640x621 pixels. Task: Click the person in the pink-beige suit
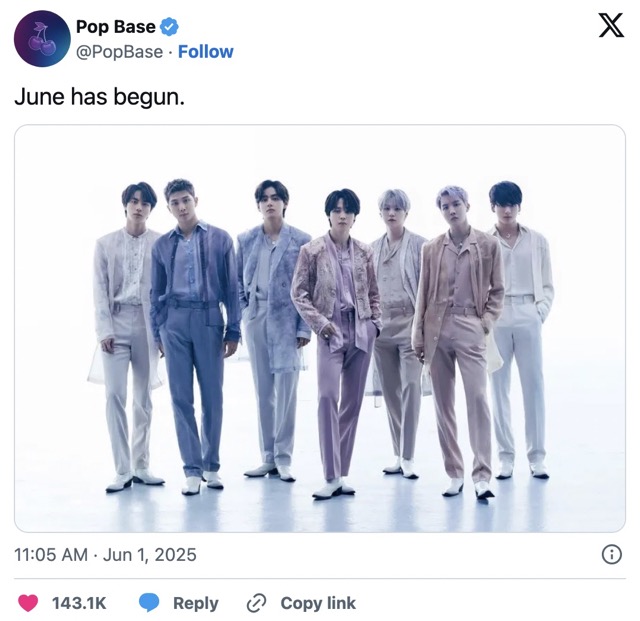[x=459, y=341]
